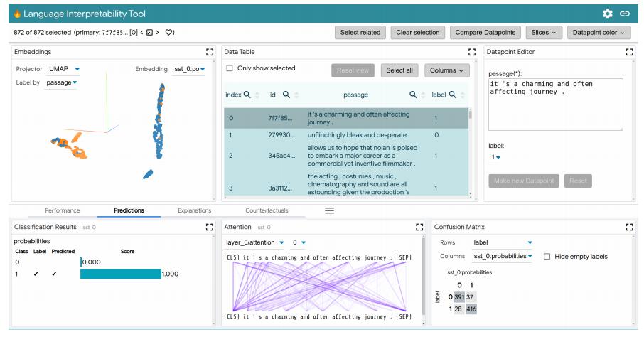Open the layer_0/attention dropdown

point(254,242)
